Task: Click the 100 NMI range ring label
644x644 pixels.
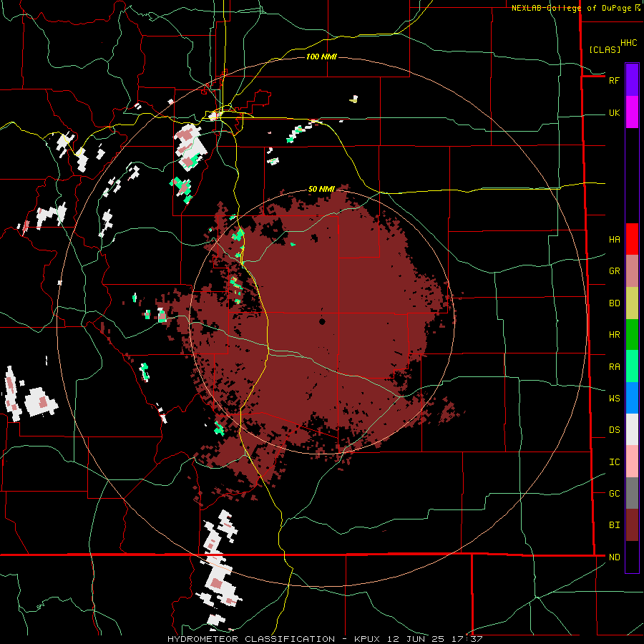Action: 321,57
